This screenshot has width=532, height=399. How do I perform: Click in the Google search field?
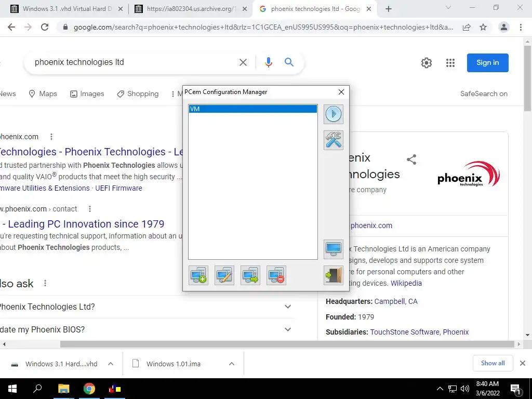[x=134, y=62]
